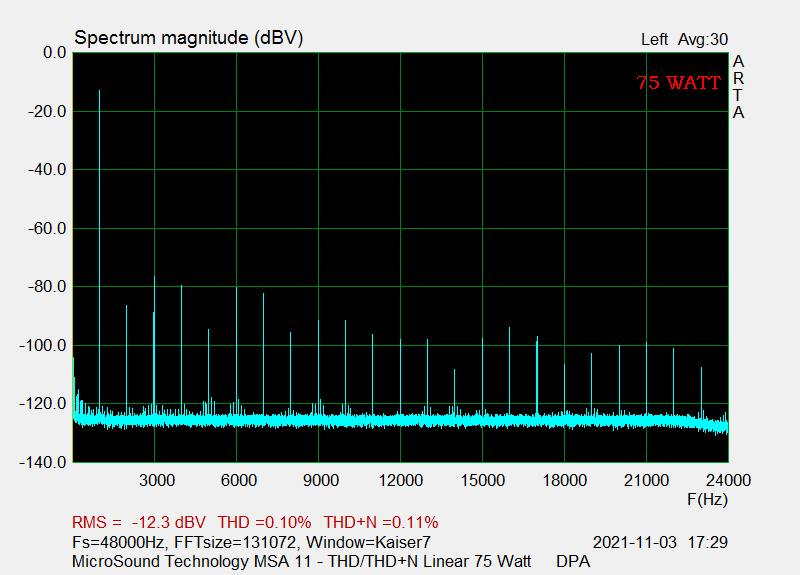Click 'Fs=48000Hz' in the info line
Viewport: 800px width, 575px height.
click(x=118, y=542)
